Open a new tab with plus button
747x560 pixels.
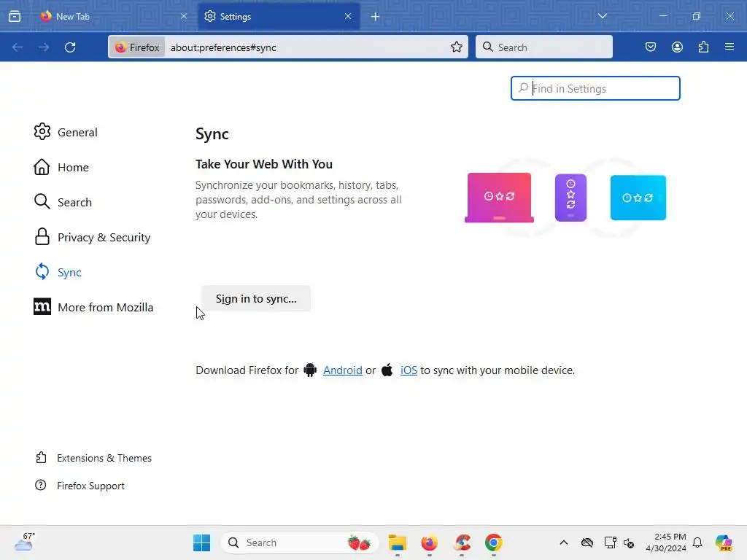click(376, 17)
